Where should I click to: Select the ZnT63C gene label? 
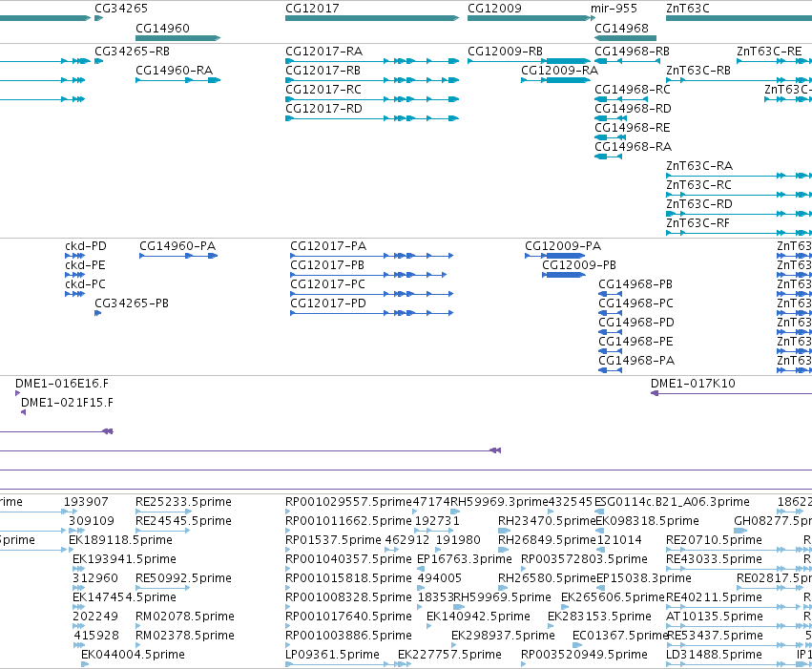688,9
